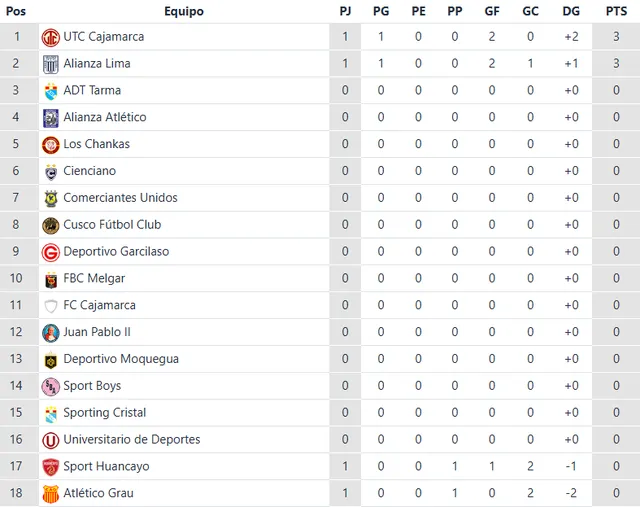Click UTC Cajamarca's points value
Image resolution: width=640 pixels, height=507 pixels.
click(616, 37)
